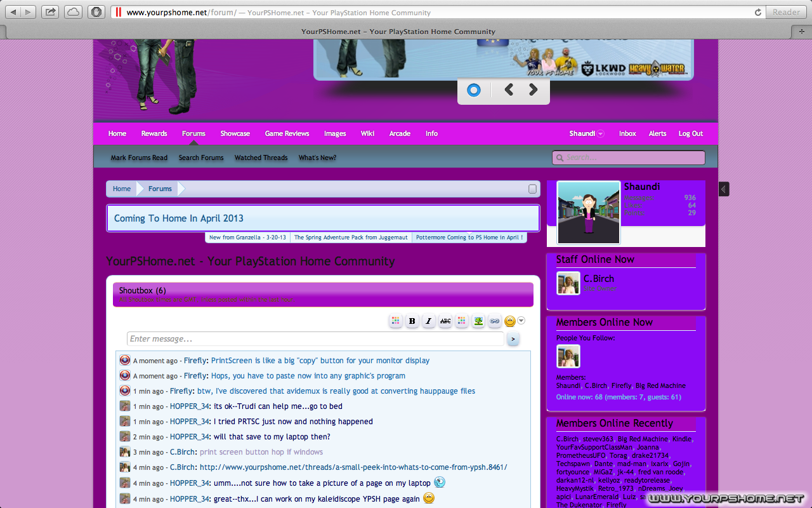Screen dimensions: 812x508
Task: Click the address bar URL field
Action: (x=438, y=12)
